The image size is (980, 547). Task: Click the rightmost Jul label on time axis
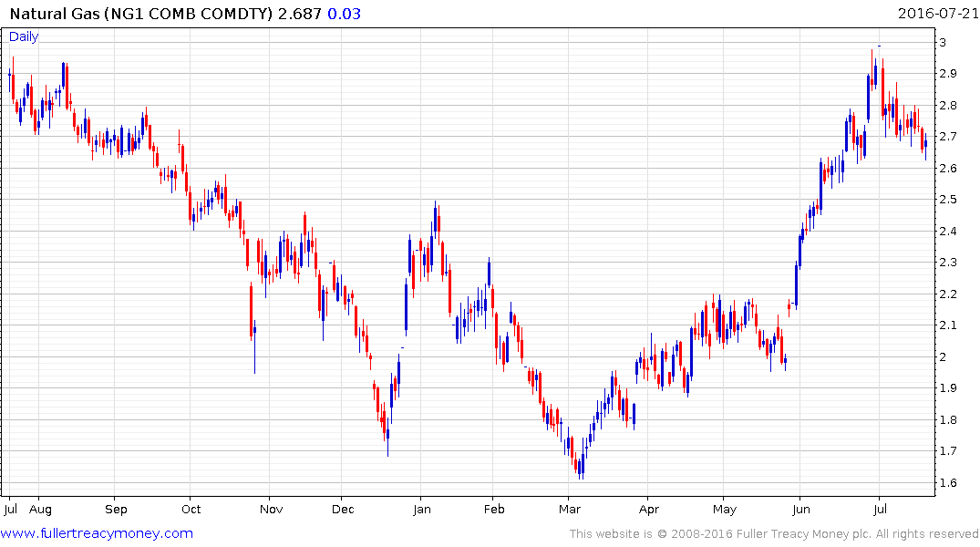tap(880, 510)
